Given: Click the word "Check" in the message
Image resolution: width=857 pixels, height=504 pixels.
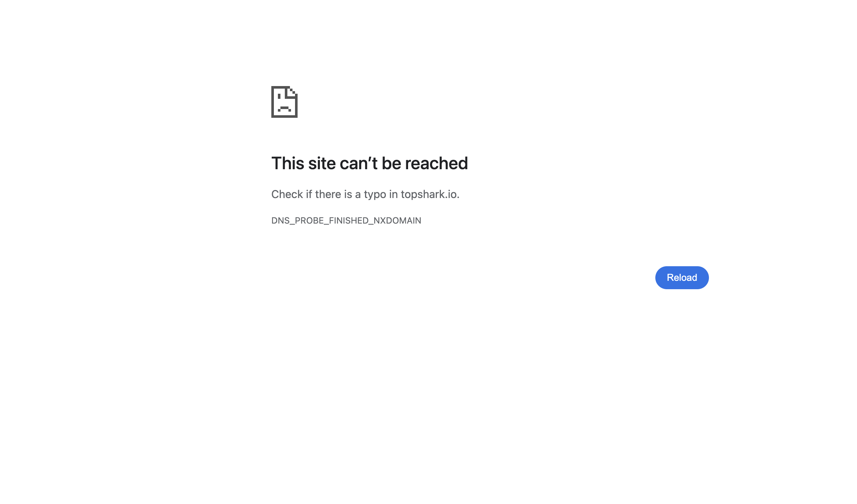Looking at the screenshot, I should coord(287,194).
